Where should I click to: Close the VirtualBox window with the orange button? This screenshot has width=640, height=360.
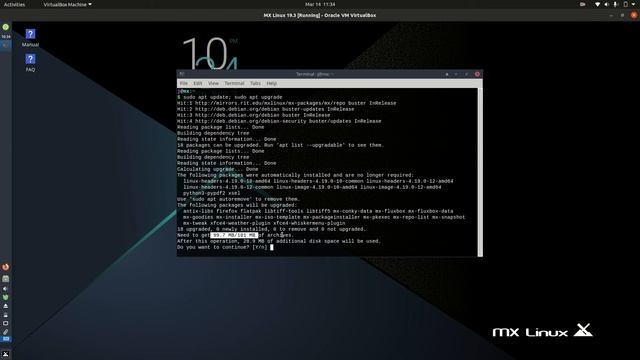(634, 15)
